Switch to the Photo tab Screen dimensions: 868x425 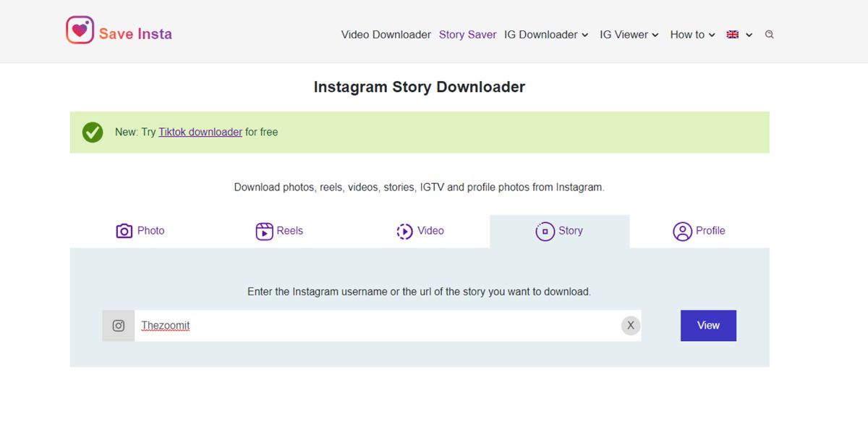[x=140, y=231]
